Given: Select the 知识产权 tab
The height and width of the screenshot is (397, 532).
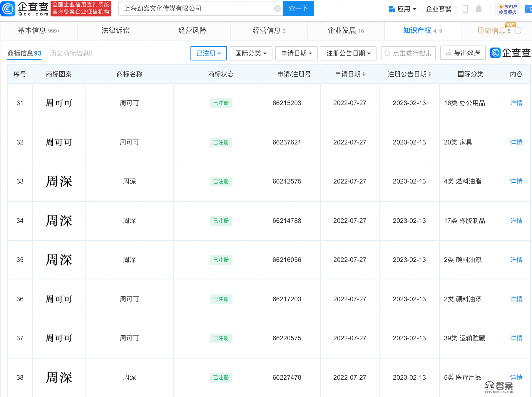Looking at the screenshot, I should click(423, 31).
